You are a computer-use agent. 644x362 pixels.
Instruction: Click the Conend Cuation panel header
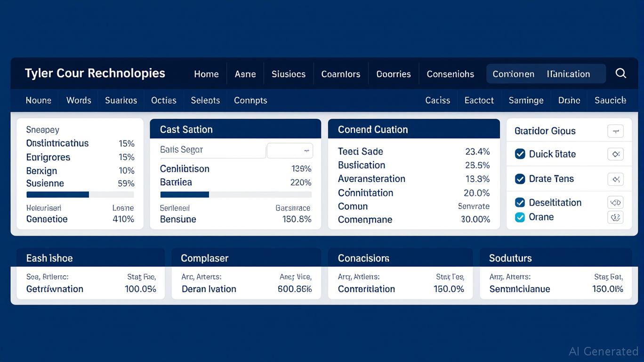click(414, 129)
